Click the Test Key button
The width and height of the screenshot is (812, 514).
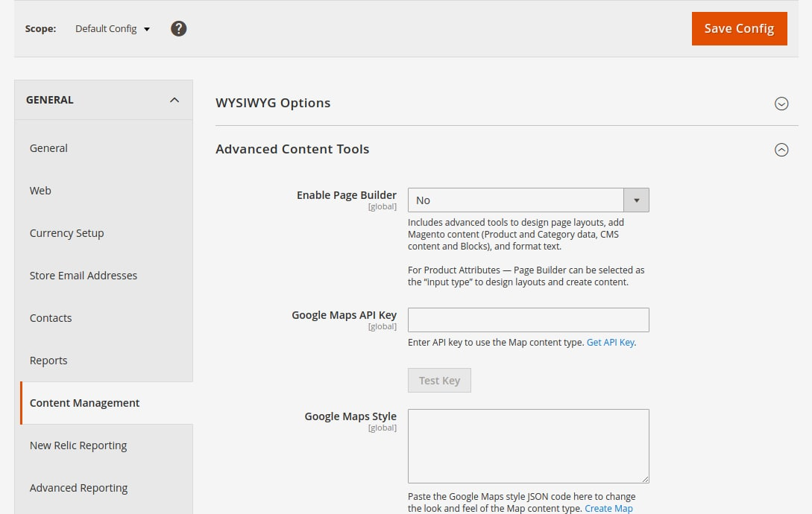(439, 381)
